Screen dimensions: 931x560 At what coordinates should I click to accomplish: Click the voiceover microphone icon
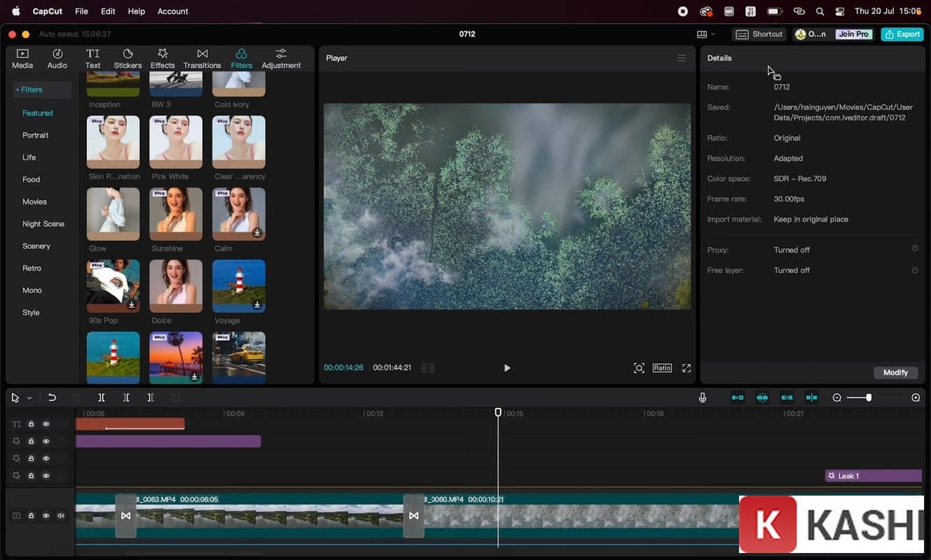(x=703, y=397)
